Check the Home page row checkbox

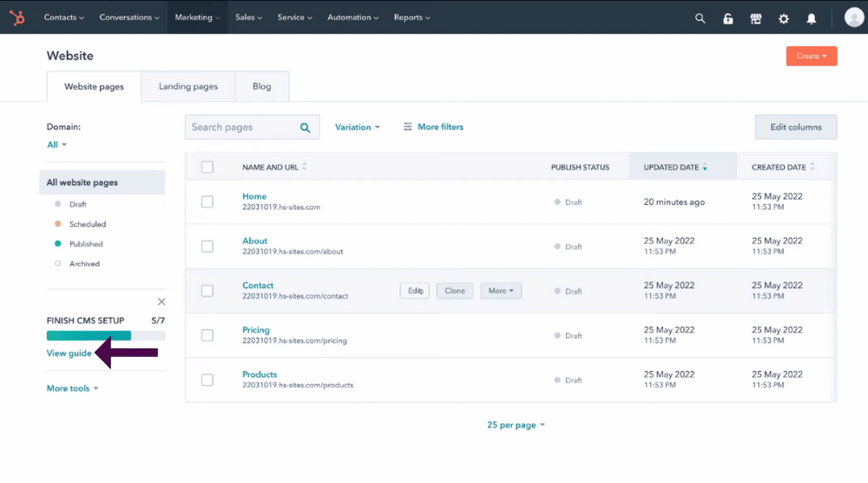click(x=207, y=202)
